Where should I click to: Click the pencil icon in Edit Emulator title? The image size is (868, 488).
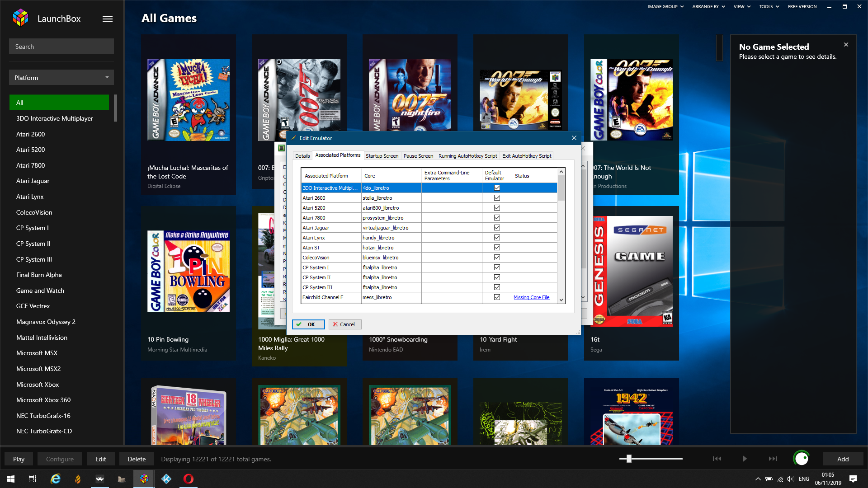tap(294, 138)
